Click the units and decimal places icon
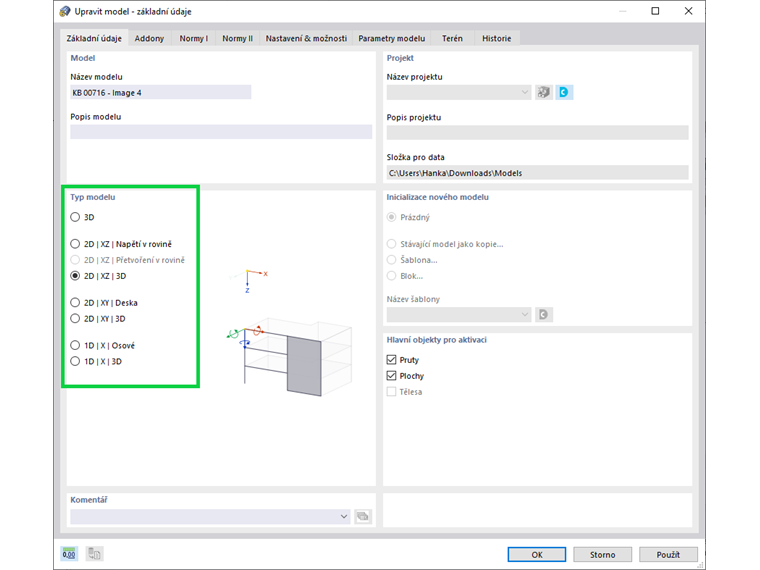The image size is (760, 570). 69,554
